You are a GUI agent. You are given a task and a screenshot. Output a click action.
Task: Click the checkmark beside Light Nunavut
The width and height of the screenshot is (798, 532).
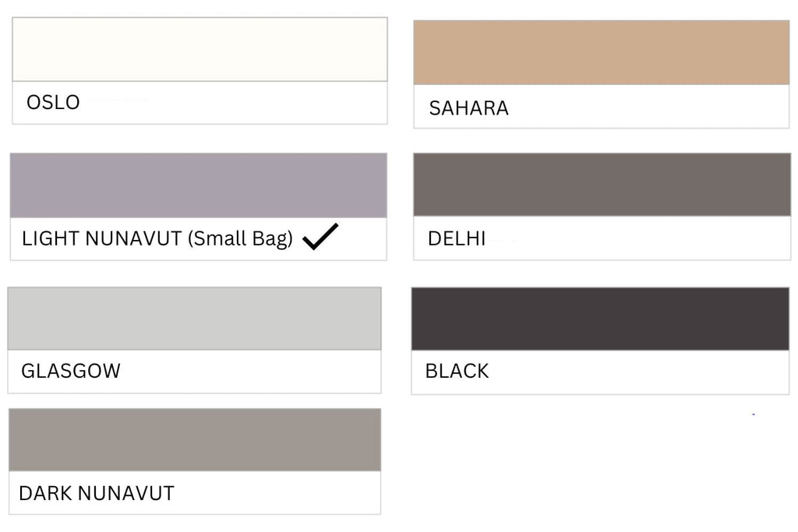320,237
